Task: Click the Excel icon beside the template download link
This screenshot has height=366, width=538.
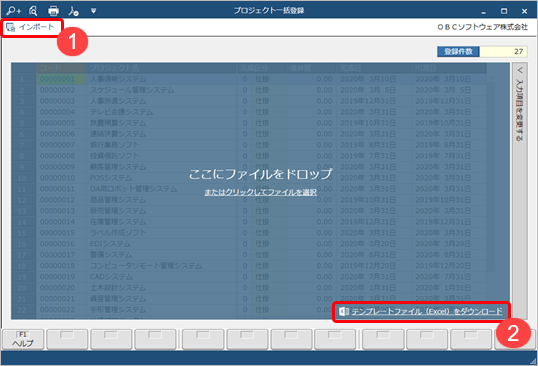Action: click(x=343, y=311)
